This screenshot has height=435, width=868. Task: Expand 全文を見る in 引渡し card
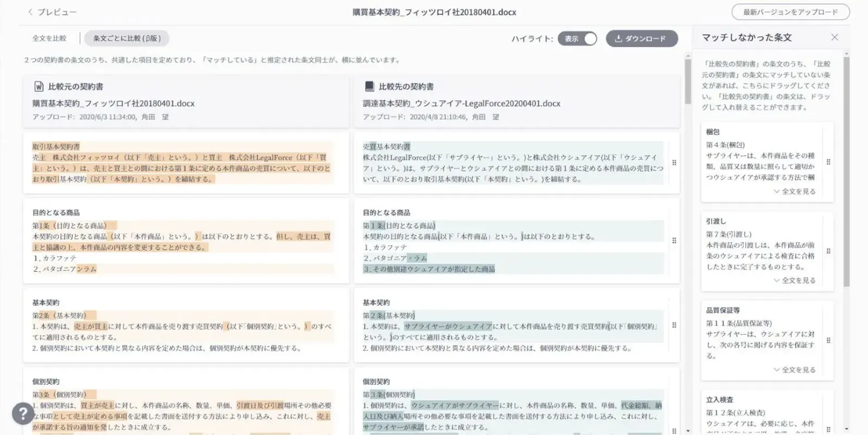tap(795, 280)
